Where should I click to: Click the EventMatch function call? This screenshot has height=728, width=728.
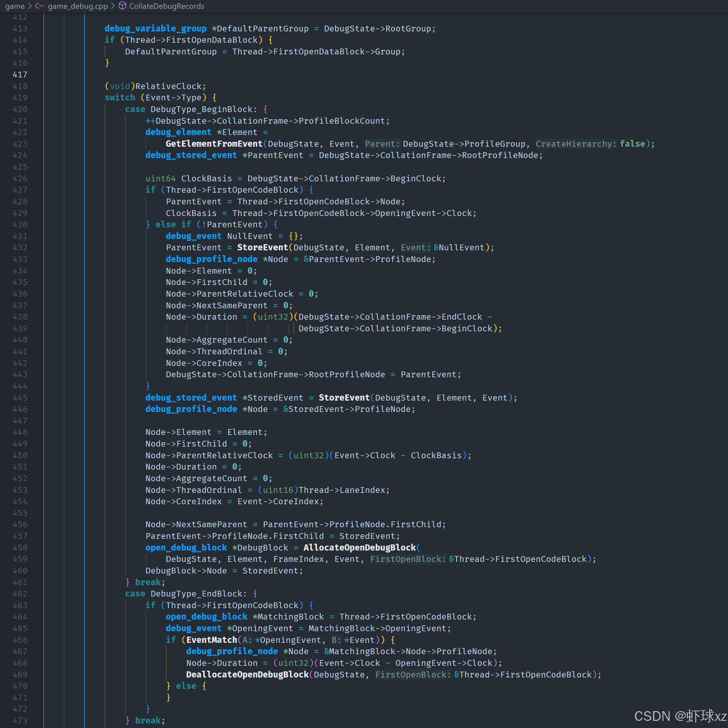coord(212,640)
